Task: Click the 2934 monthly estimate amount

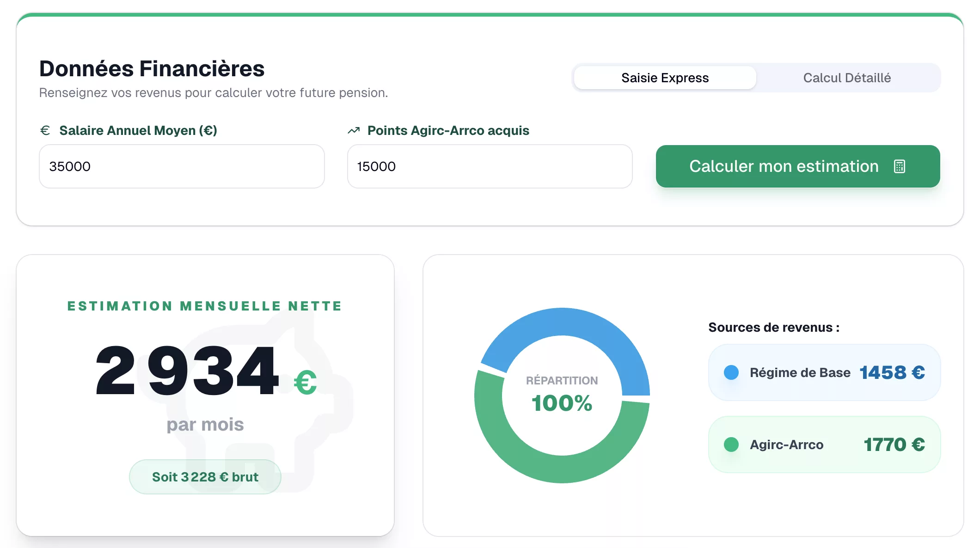Action: click(x=187, y=371)
